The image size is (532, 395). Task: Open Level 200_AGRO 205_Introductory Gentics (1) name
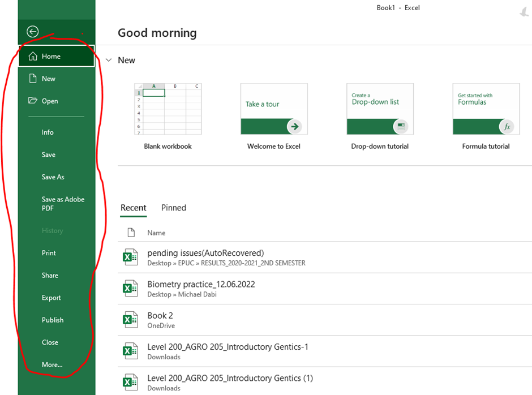pyautogui.click(x=230, y=378)
